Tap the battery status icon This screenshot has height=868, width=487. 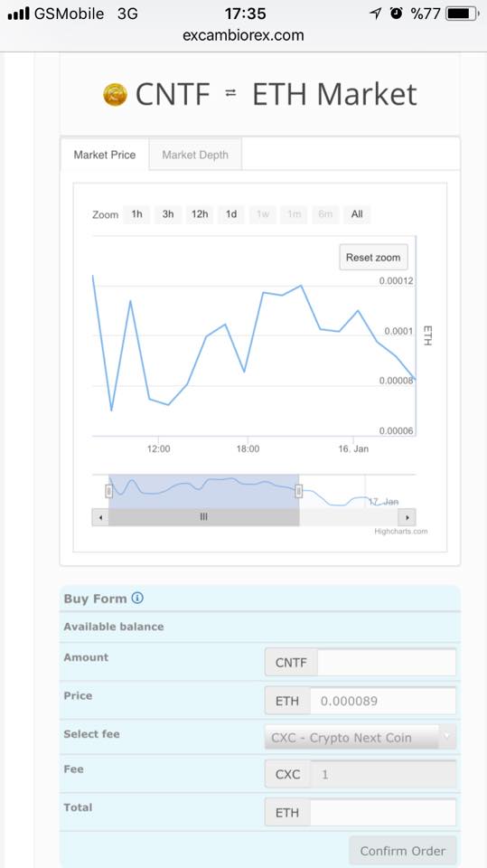pyautogui.click(x=463, y=14)
